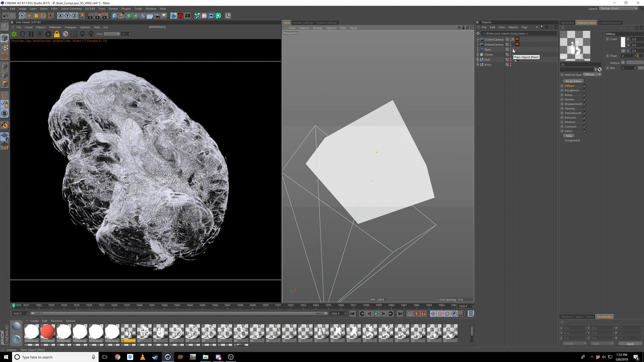Image resolution: width=644 pixels, height=362 pixels.
Task: Toggle the Opacity channel checkbox
Action: [x=585, y=109]
